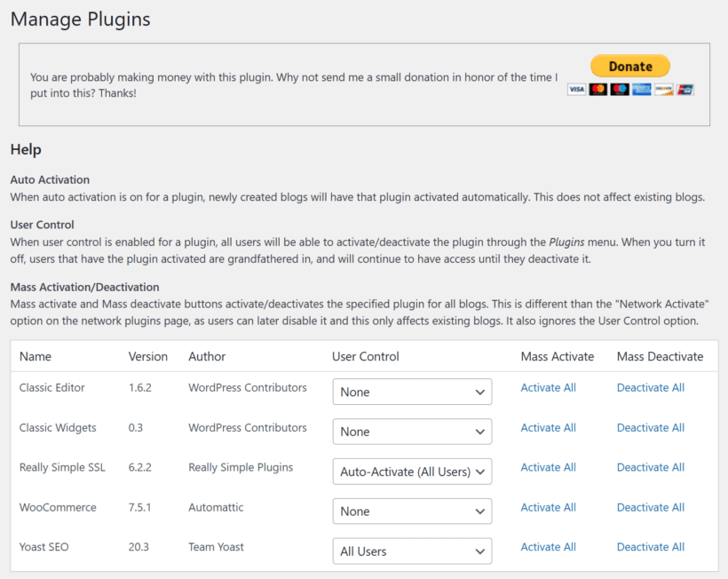The image size is (728, 579).
Task: Deactivate All for Classic Widgets
Action: point(651,427)
